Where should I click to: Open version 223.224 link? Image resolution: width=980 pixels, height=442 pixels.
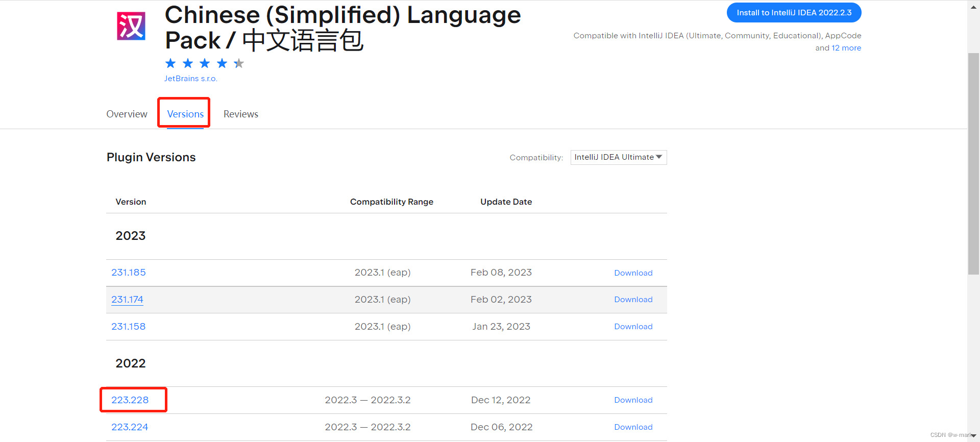tap(130, 427)
